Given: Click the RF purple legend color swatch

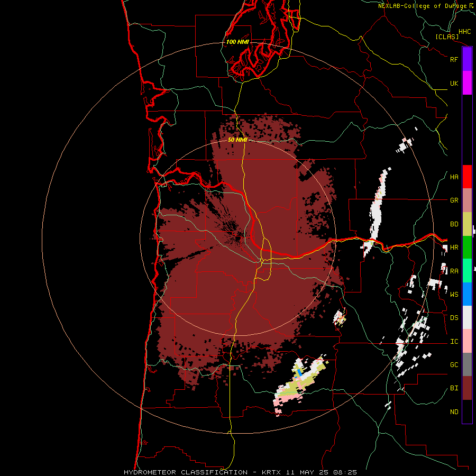Looking at the screenshot, I should (467, 59).
